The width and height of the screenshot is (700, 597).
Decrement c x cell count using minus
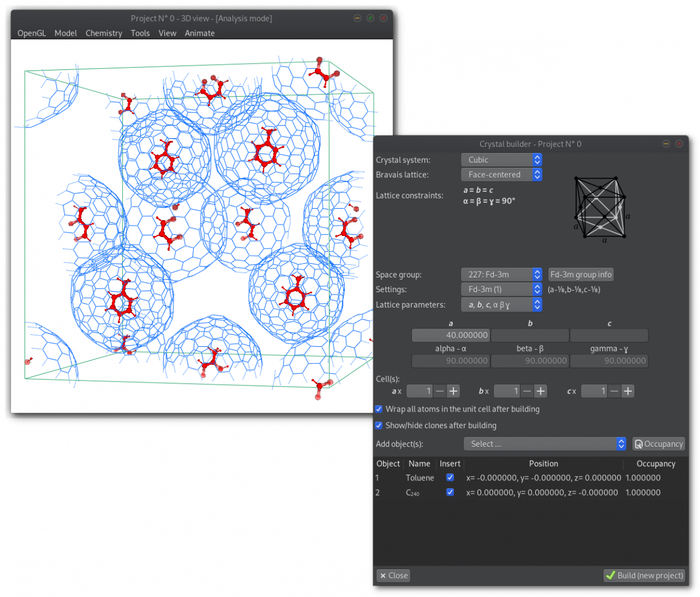point(614,391)
